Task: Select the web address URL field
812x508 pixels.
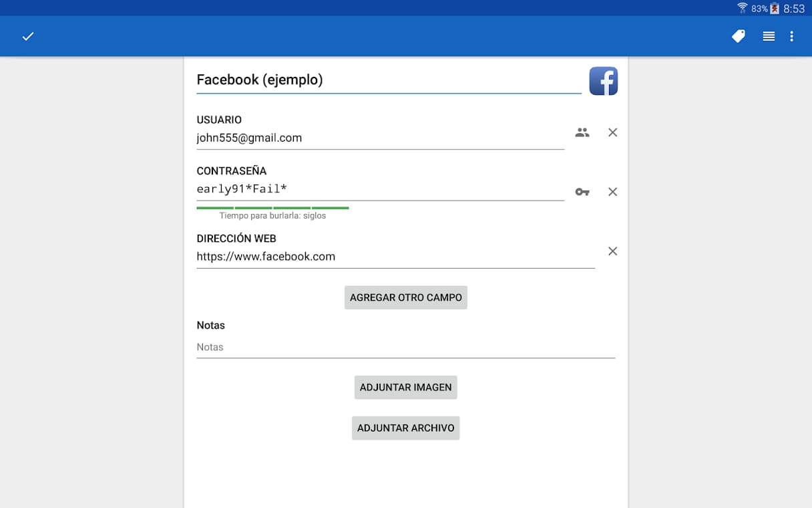Action: point(394,257)
